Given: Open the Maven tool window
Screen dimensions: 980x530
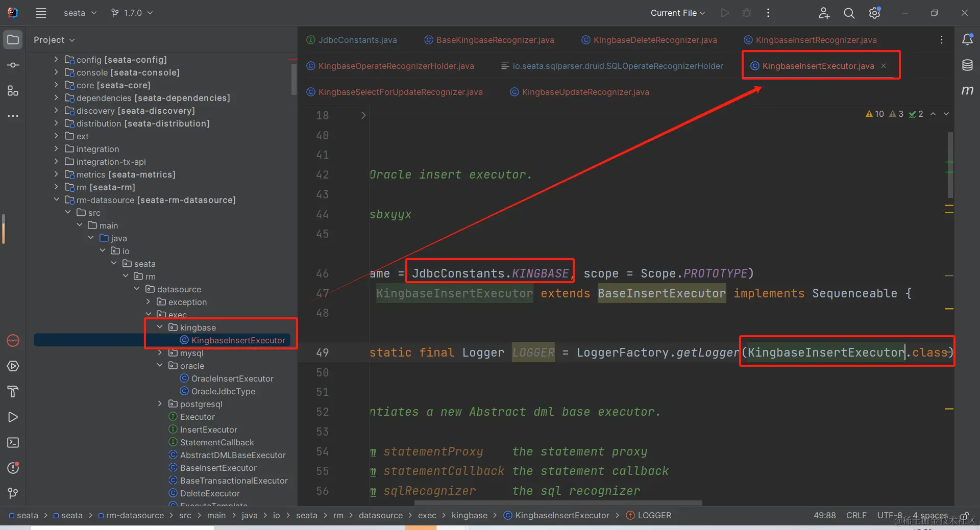Looking at the screenshot, I should (967, 91).
